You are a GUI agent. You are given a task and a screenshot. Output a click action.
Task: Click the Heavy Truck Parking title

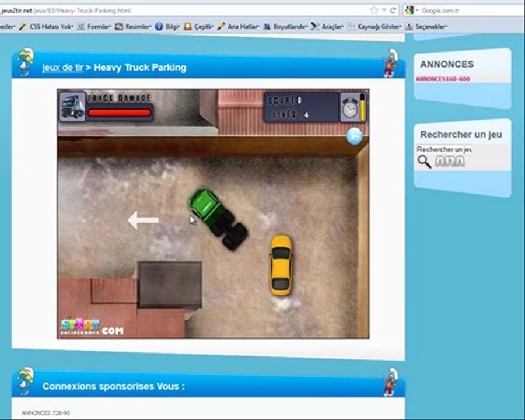[140, 67]
